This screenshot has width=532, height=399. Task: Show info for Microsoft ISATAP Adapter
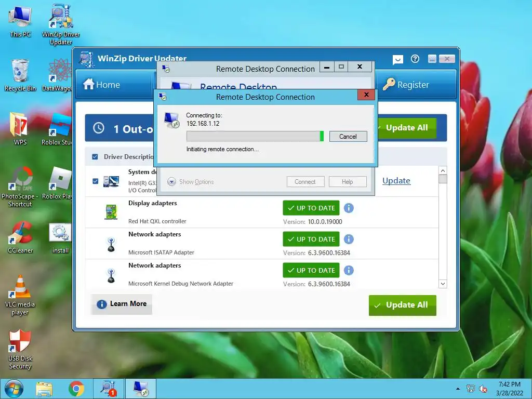[349, 239]
